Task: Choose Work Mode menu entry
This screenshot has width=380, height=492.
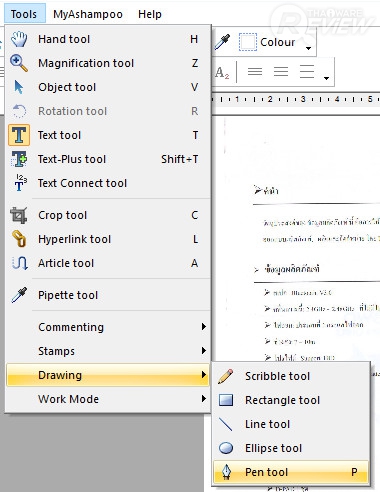Action: click(x=108, y=399)
